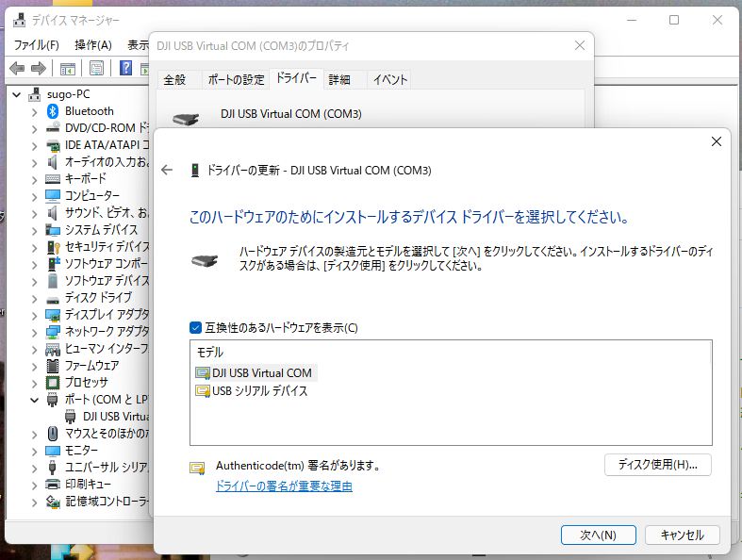Image resolution: width=742 pixels, height=560 pixels.
Task: Close the driver update wizard dialog
Action: coord(716,141)
